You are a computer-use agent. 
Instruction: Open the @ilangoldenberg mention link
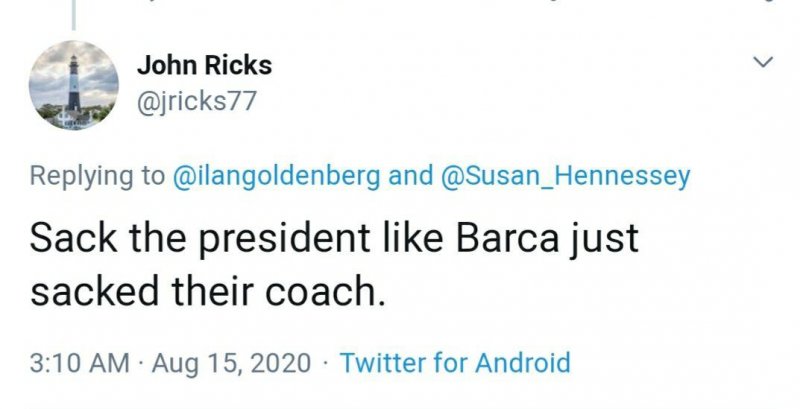pyautogui.click(x=277, y=177)
